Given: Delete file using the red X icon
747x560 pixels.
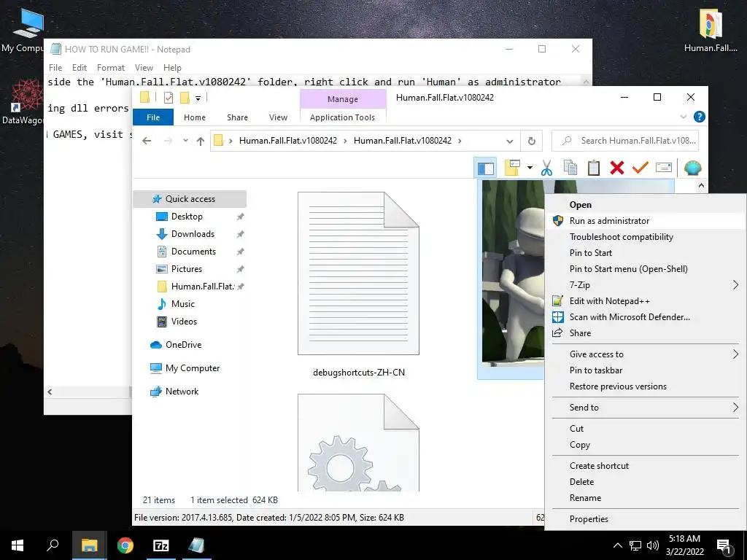Looking at the screenshot, I should click(x=617, y=168).
